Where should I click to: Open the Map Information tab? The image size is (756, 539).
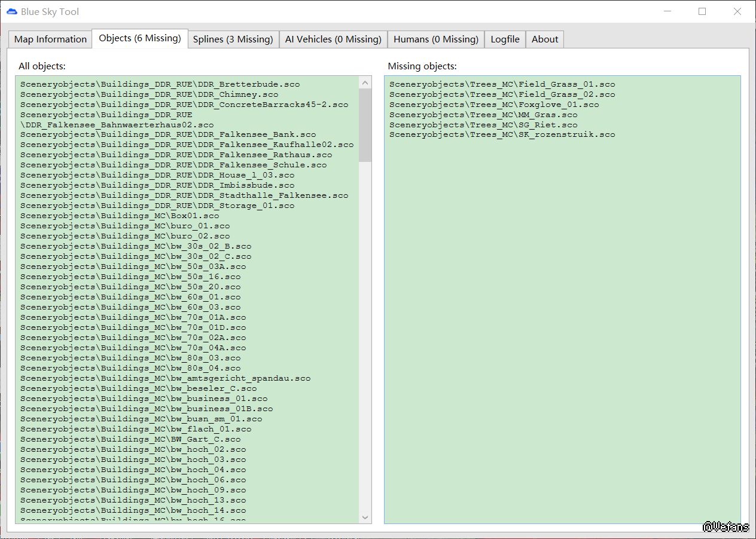pyautogui.click(x=50, y=39)
